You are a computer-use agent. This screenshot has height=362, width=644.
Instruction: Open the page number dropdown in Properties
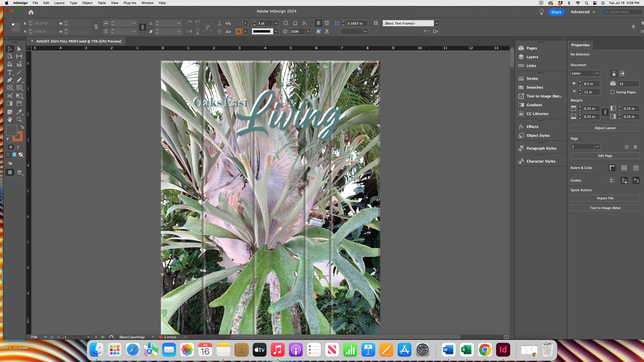click(597, 147)
